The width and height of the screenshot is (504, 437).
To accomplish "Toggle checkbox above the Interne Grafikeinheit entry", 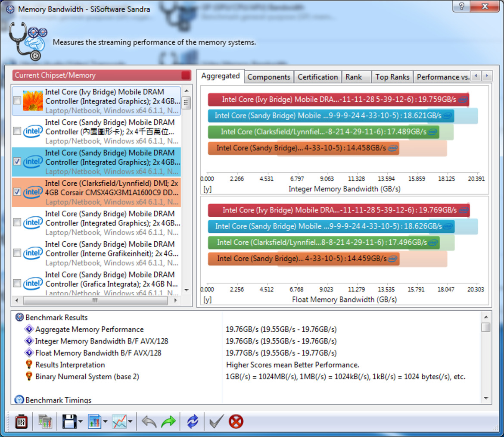I will click(x=17, y=222).
